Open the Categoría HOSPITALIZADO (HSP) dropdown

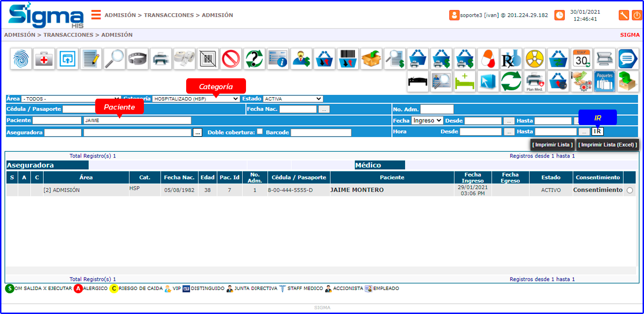[196, 99]
